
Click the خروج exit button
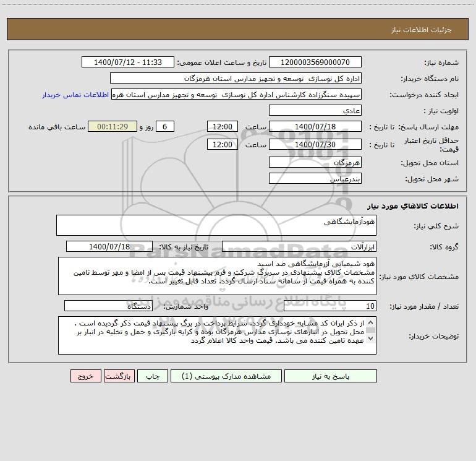pyautogui.click(x=85, y=376)
